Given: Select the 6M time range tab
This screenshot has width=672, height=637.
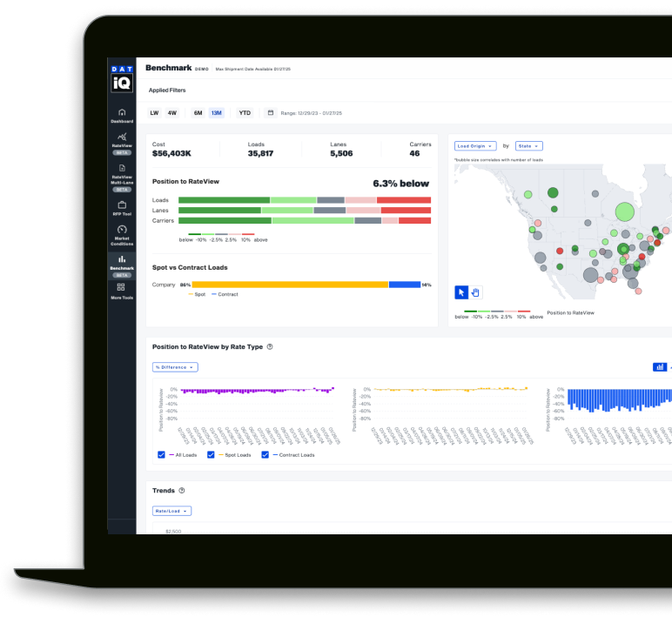Looking at the screenshot, I should (198, 112).
